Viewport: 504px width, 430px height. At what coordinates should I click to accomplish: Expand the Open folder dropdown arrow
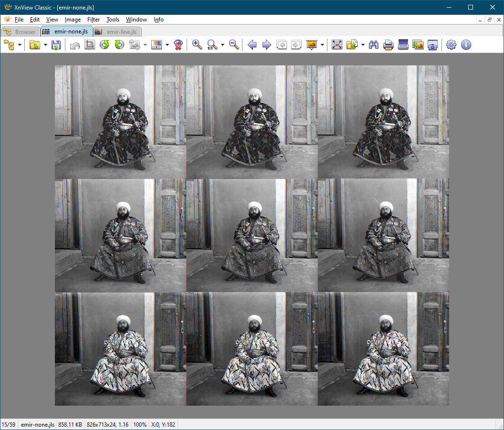click(x=45, y=45)
